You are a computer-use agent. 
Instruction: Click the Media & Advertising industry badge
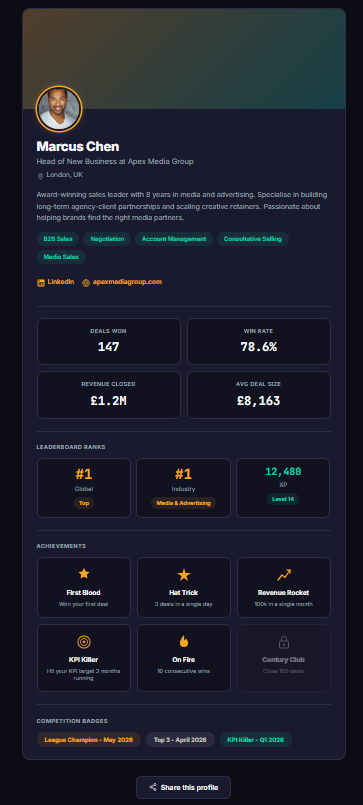(x=183, y=503)
